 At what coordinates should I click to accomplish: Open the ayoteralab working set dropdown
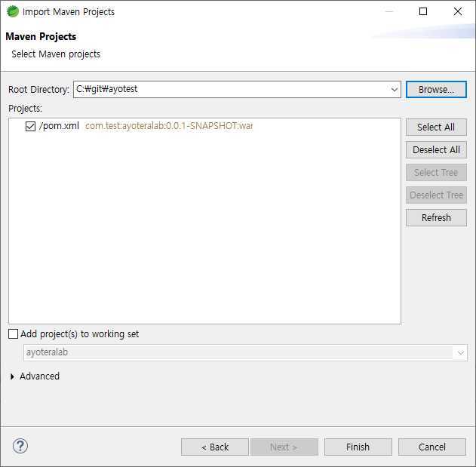click(x=460, y=353)
